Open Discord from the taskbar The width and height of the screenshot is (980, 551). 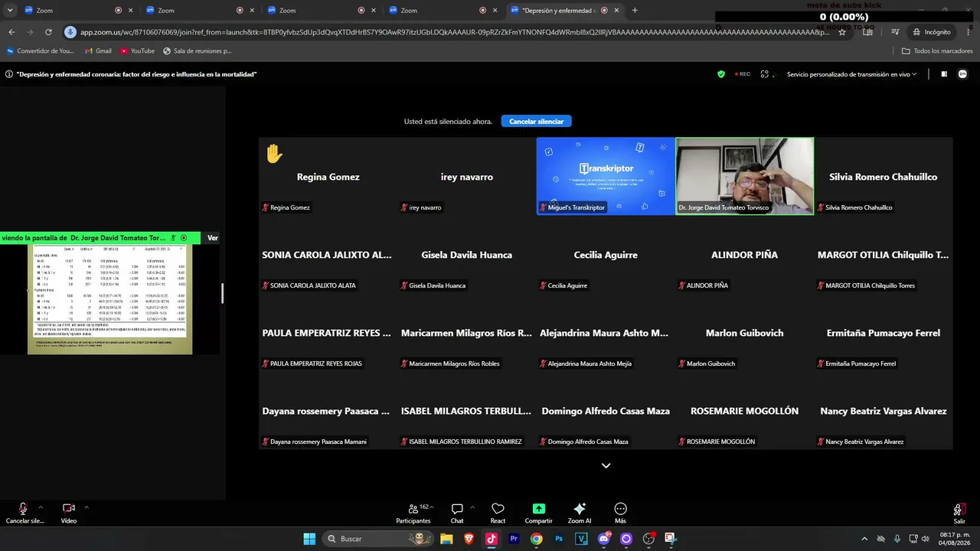603,539
